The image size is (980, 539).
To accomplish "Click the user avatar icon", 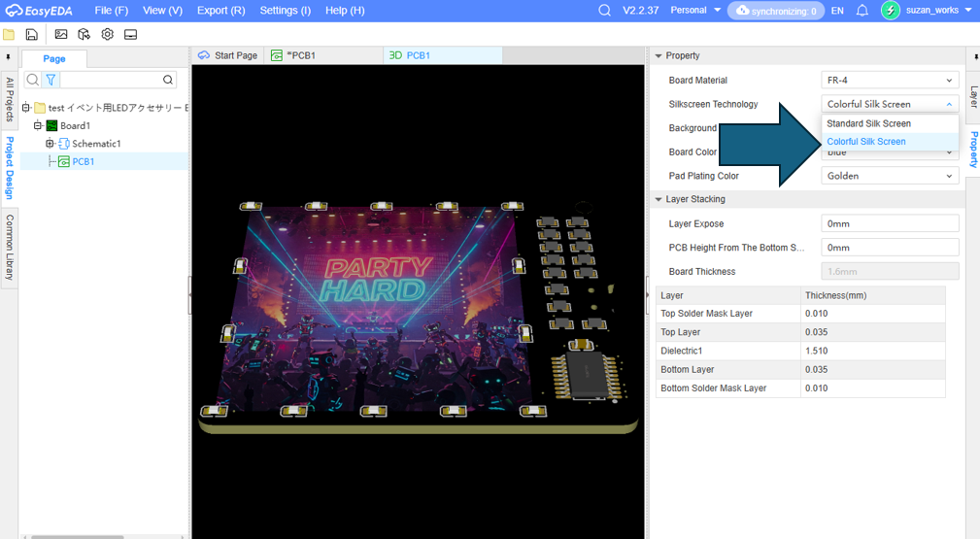I will 890,10.
